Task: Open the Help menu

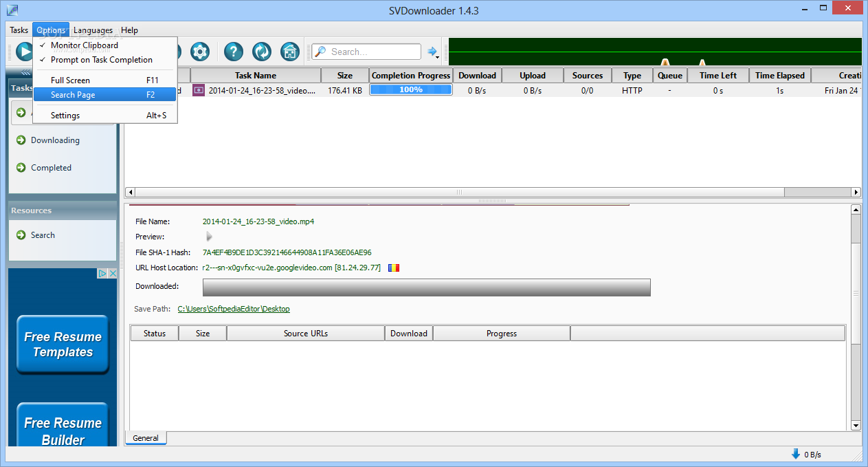Action: (x=129, y=30)
